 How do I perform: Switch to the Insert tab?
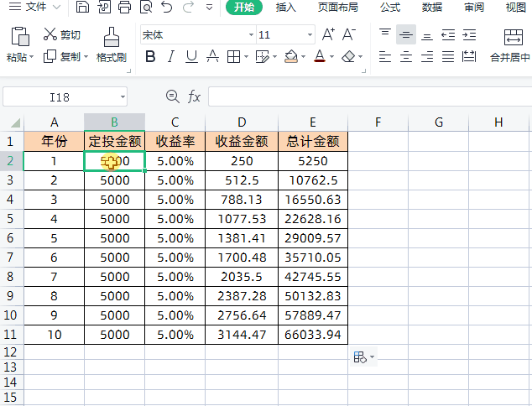[x=285, y=7]
